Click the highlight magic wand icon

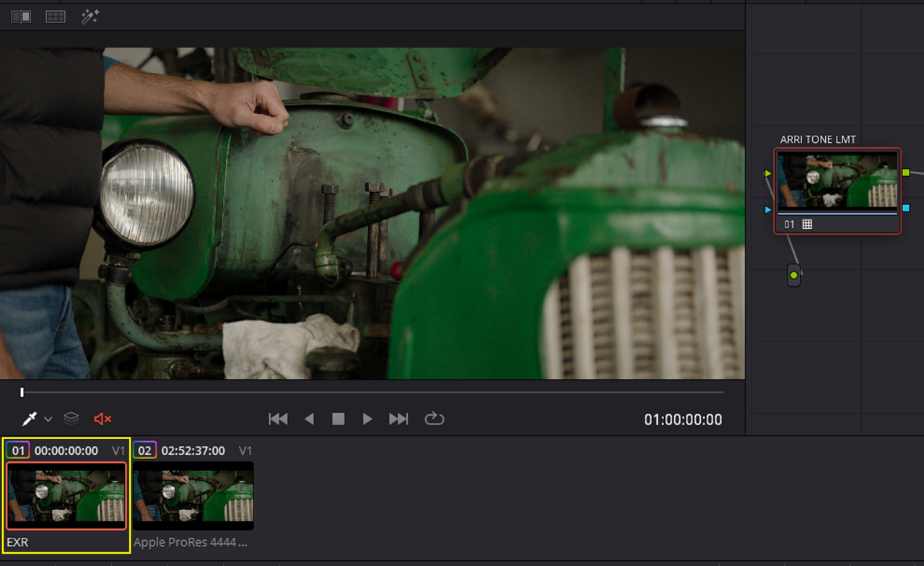tap(90, 17)
